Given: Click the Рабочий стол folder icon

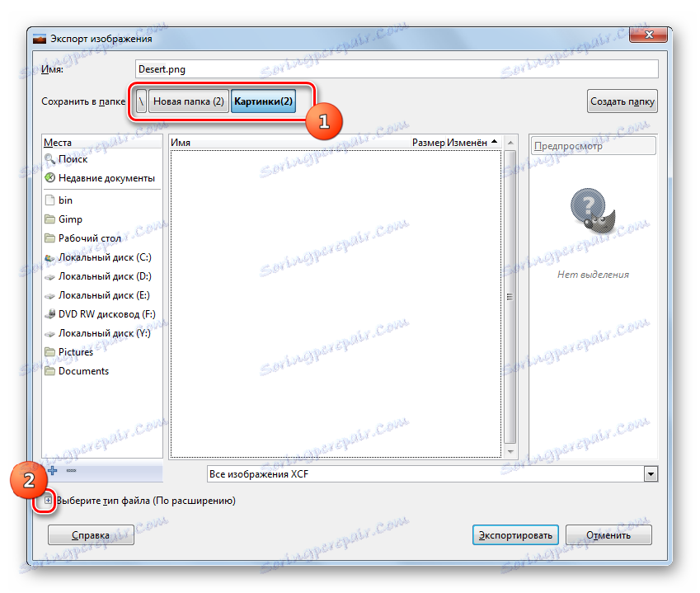Looking at the screenshot, I should 50,238.
